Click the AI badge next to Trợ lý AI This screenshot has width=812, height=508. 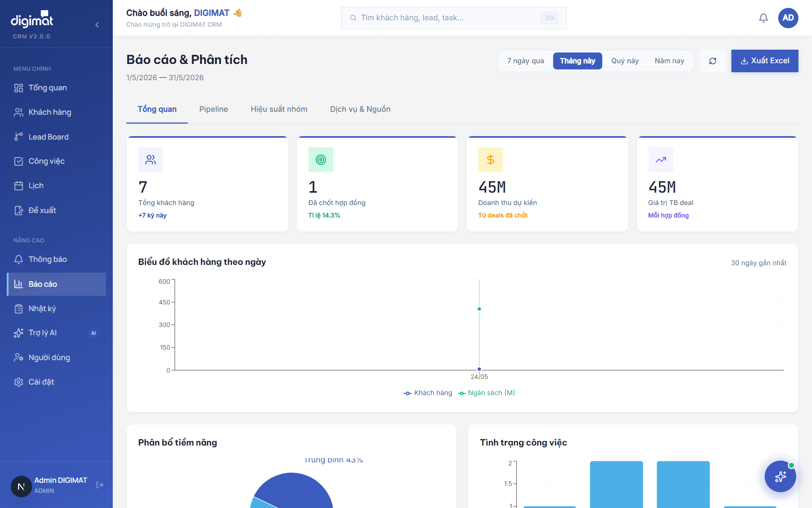tap(94, 333)
